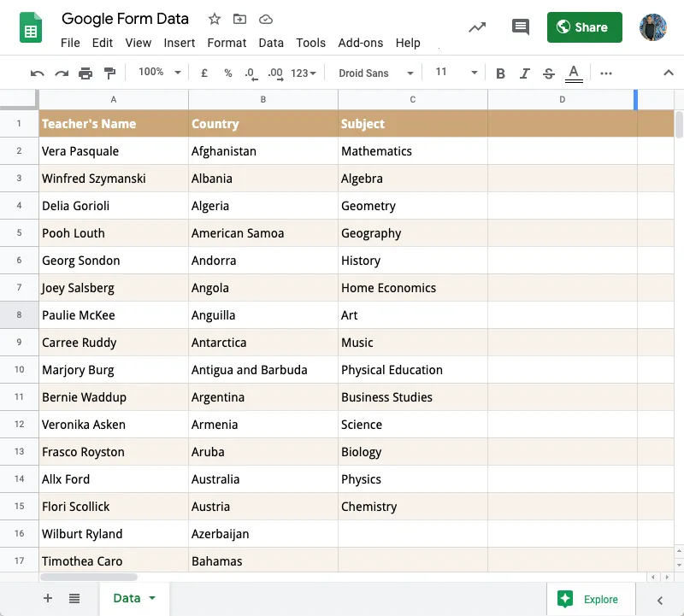The image size is (684, 616).
Task: Open the text color picker
Action: [x=574, y=73]
